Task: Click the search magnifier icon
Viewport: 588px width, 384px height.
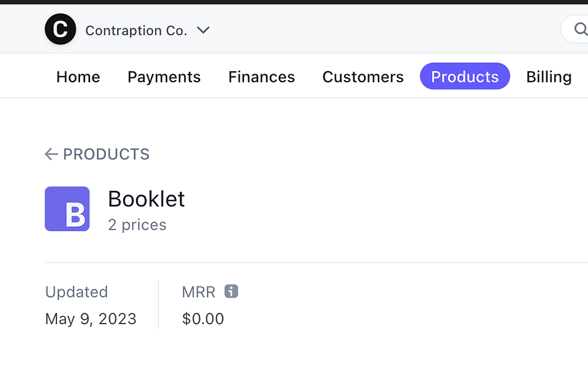Action: pos(579,29)
